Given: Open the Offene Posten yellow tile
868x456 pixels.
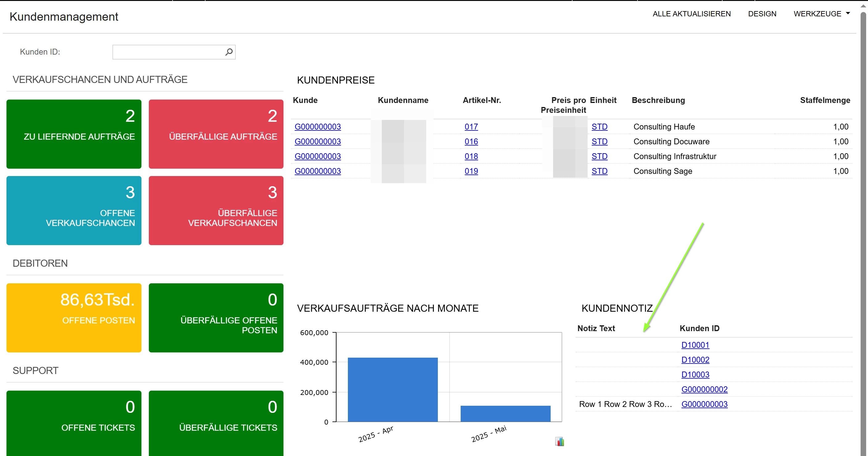Looking at the screenshot, I should [74, 318].
